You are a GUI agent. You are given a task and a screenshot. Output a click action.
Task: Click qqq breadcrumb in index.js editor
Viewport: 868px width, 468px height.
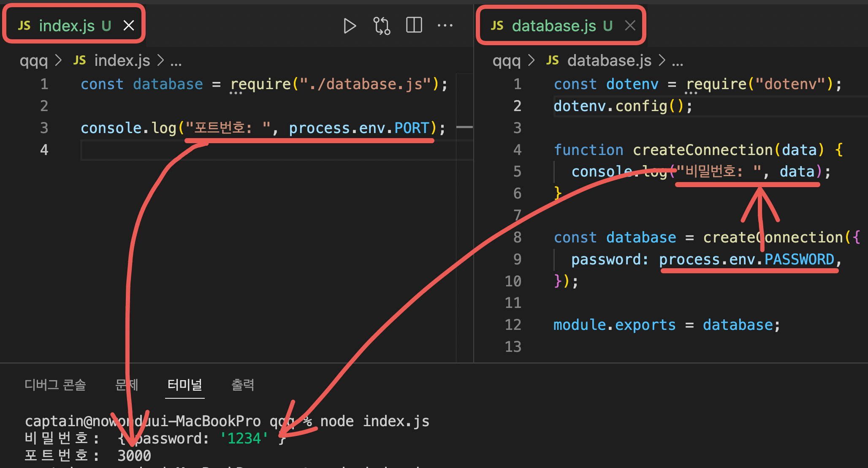34,61
